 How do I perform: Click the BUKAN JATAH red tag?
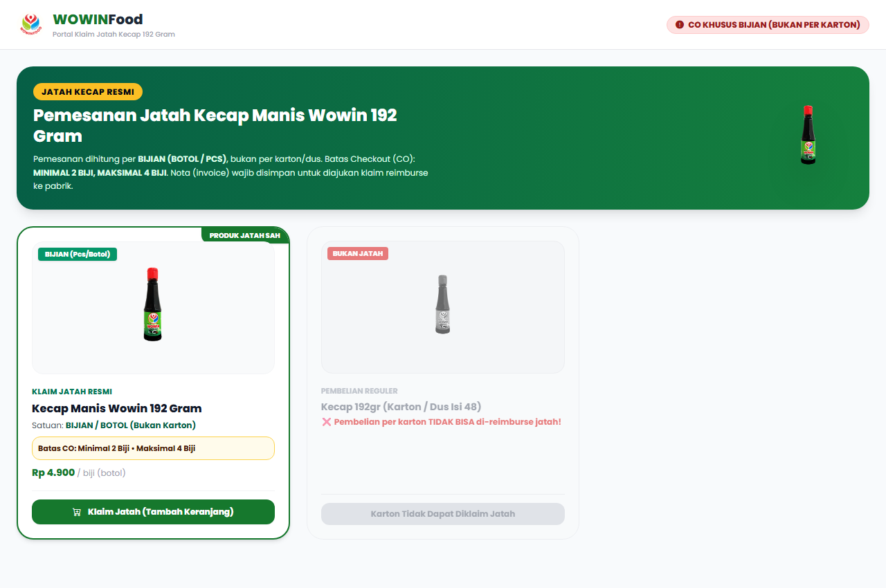(x=358, y=254)
